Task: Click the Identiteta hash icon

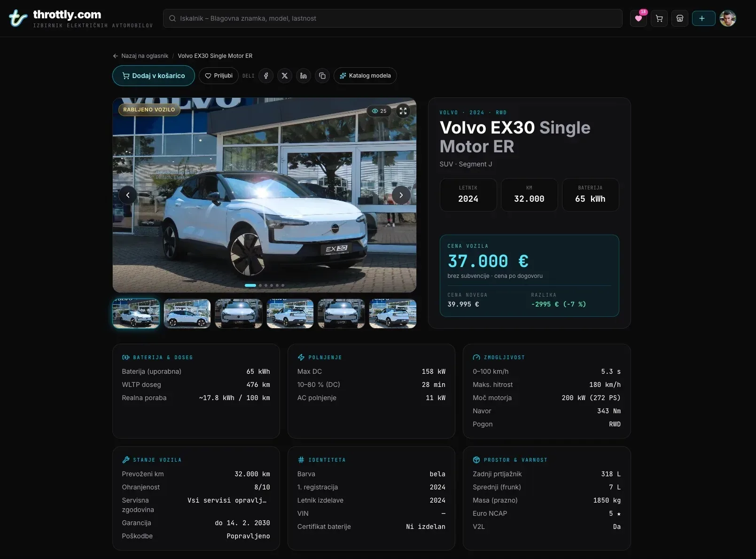Action: (x=301, y=460)
